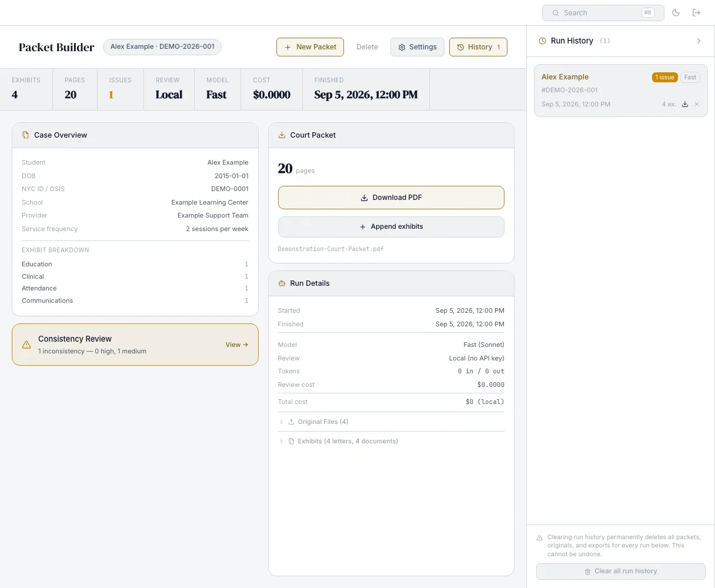Focus the Search input field
This screenshot has height=588, width=715.
point(603,13)
